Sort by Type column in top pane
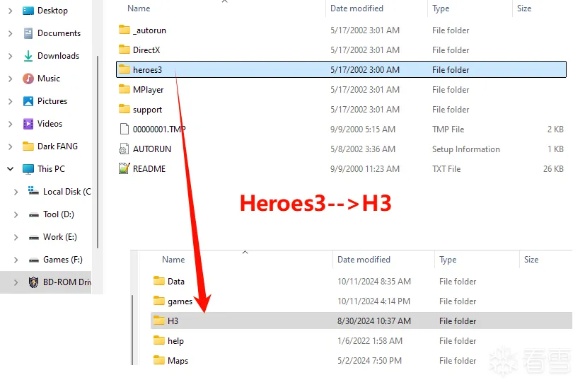585x392 pixels. (x=441, y=8)
